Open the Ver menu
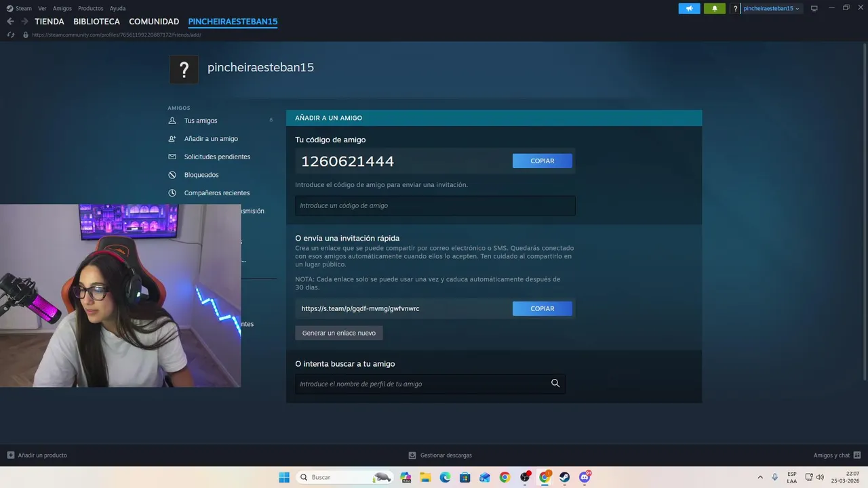Screen dimensions: 868x488 click(x=42, y=8)
